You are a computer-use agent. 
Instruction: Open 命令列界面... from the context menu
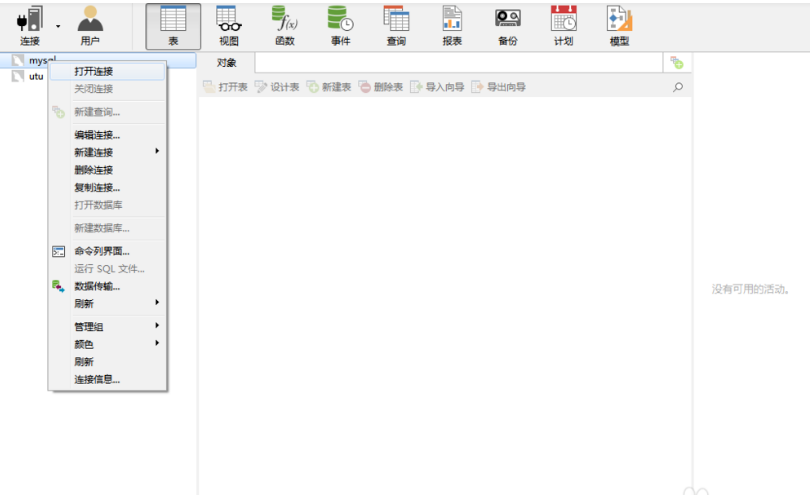coord(107,252)
